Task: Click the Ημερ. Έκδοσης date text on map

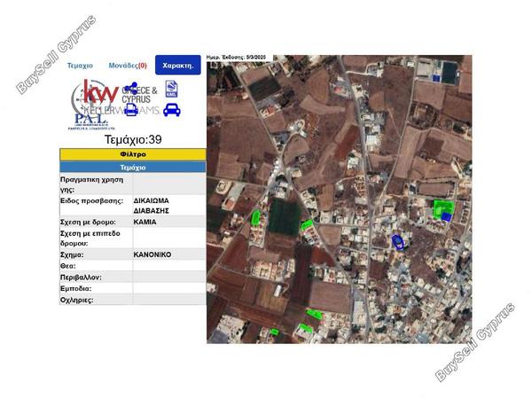Action: (236, 58)
